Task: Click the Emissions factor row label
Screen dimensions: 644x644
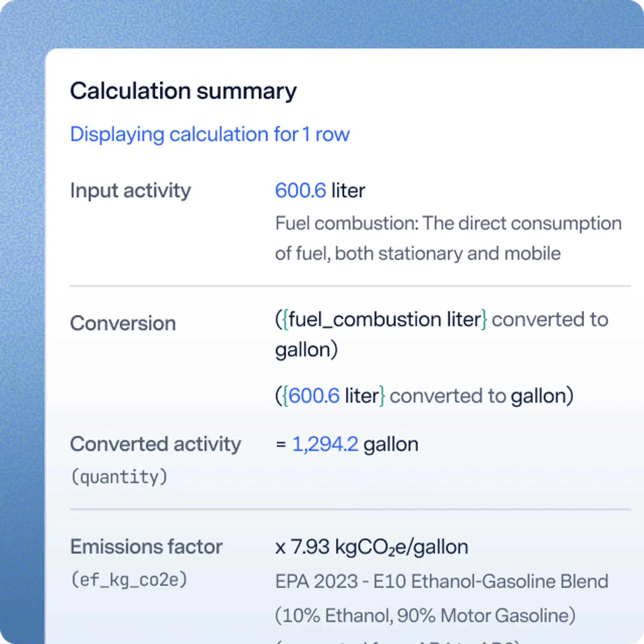Action: pyautogui.click(x=146, y=546)
